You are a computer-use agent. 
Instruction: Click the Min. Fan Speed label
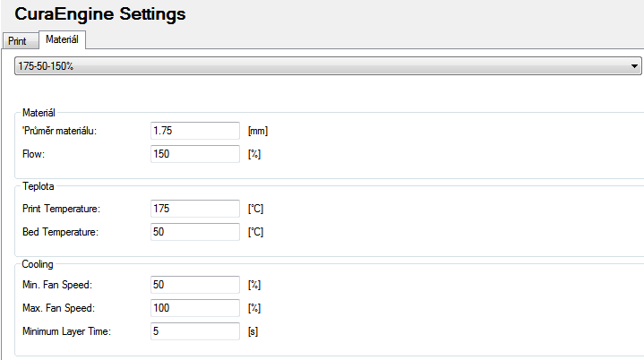tap(57, 285)
